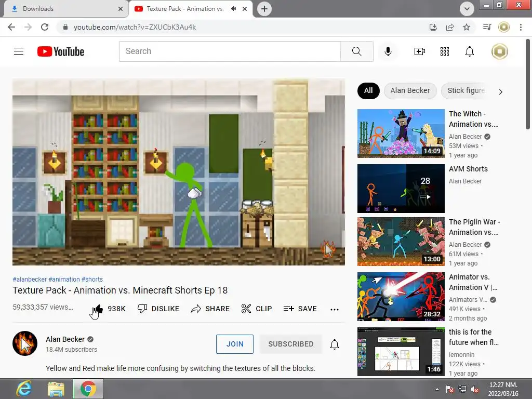Open The Piglin War video thumbnail
Image resolution: width=532 pixels, height=399 pixels.
[401, 242]
